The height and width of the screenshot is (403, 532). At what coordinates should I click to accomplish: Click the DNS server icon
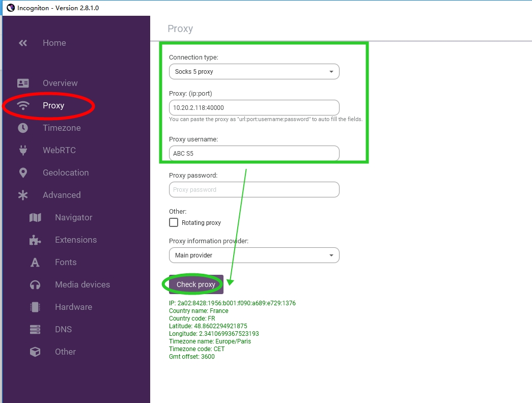coord(35,329)
